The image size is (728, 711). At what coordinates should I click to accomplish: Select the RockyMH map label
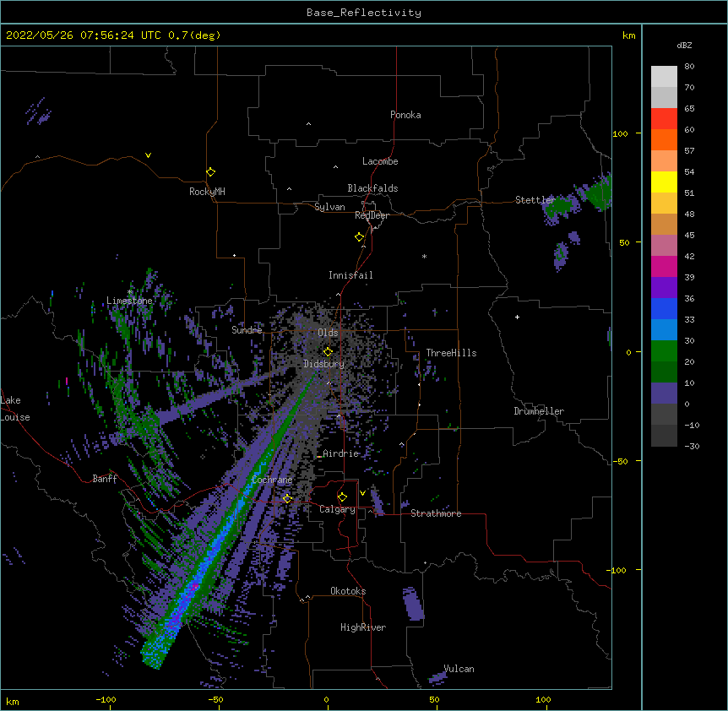click(207, 192)
